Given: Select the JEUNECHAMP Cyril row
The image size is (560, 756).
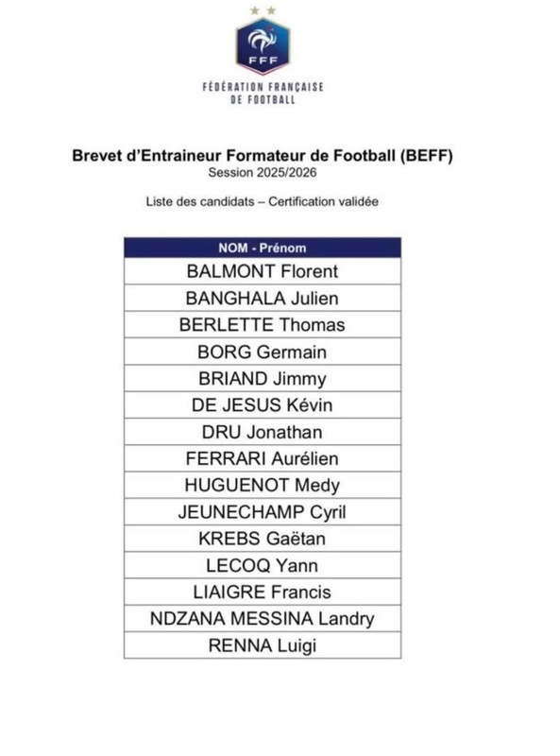Looking at the screenshot, I should [x=263, y=511].
